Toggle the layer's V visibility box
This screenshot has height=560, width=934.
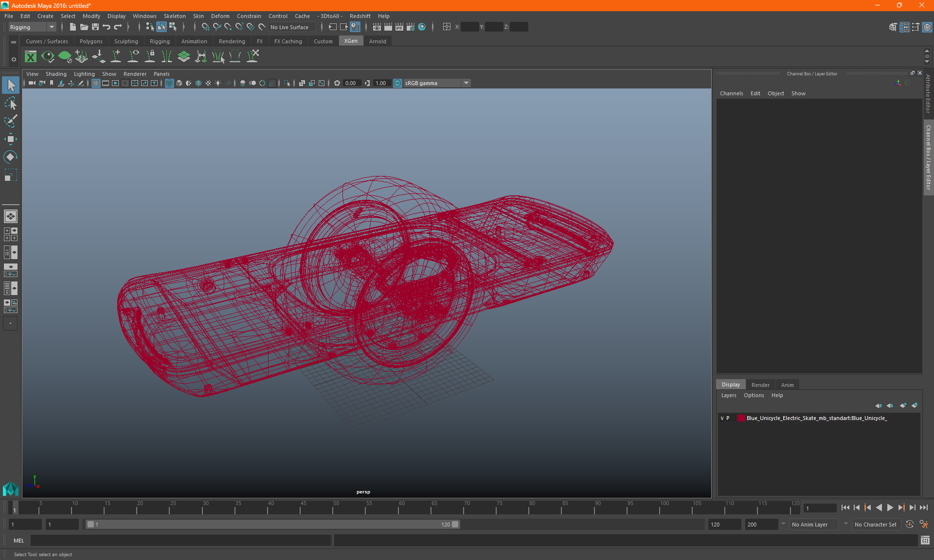tap(722, 418)
